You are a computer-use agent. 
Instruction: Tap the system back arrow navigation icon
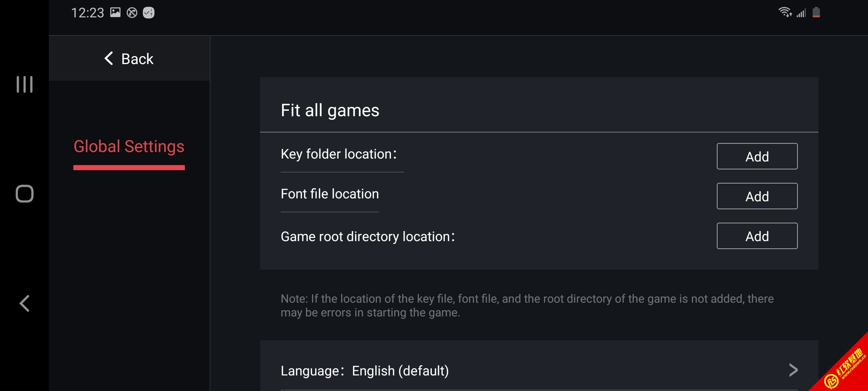pos(25,303)
